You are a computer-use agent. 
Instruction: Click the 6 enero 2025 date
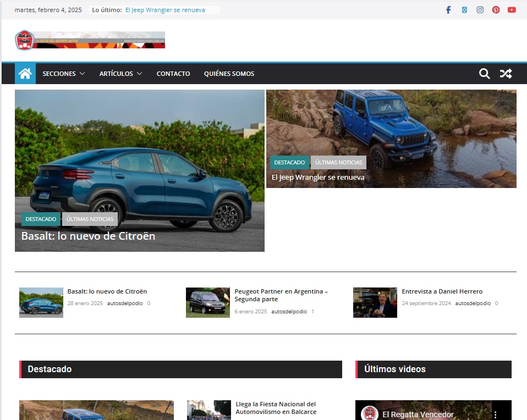coord(251,312)
